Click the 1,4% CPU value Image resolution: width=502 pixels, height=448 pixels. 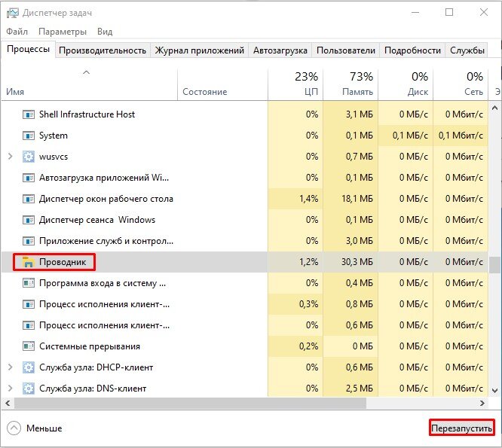click(308, 199)
